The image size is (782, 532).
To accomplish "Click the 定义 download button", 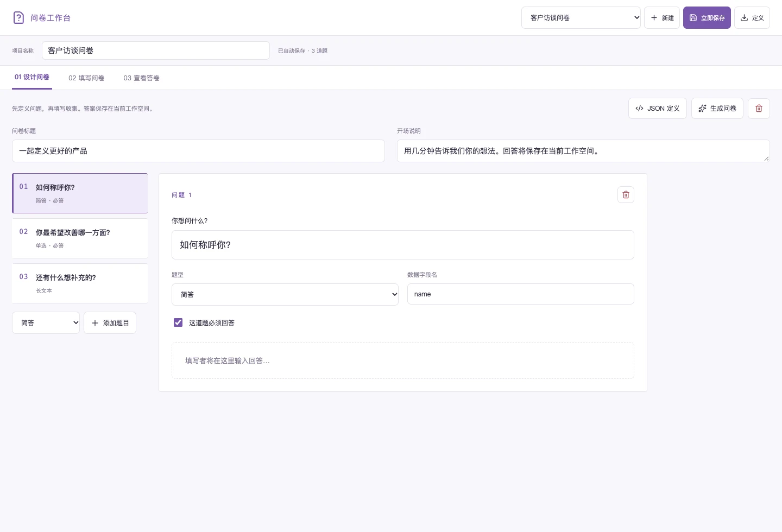I will coord(752,17).
